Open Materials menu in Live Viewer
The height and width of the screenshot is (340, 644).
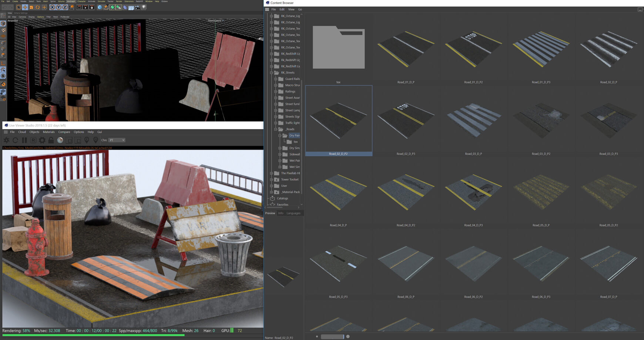[x=48, y=132]
